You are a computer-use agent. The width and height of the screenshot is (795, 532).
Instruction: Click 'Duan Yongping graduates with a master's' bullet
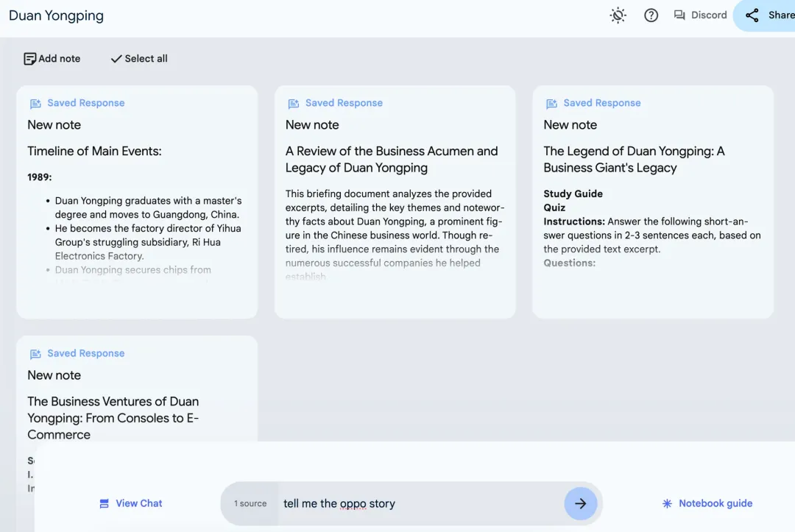point(148,208)
